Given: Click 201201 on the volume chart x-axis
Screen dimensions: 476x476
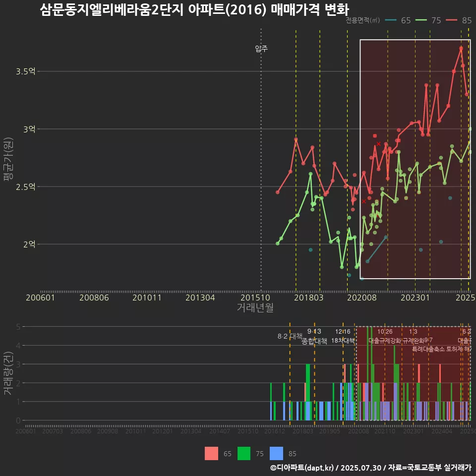Looking at the screenshot, I should tap(163, 431).
